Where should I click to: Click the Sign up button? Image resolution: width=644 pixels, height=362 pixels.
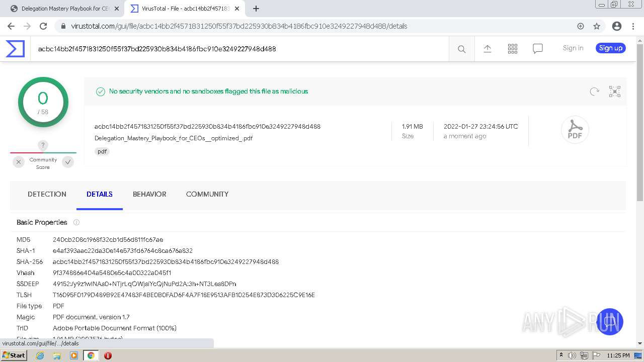[x=611, y=48]
